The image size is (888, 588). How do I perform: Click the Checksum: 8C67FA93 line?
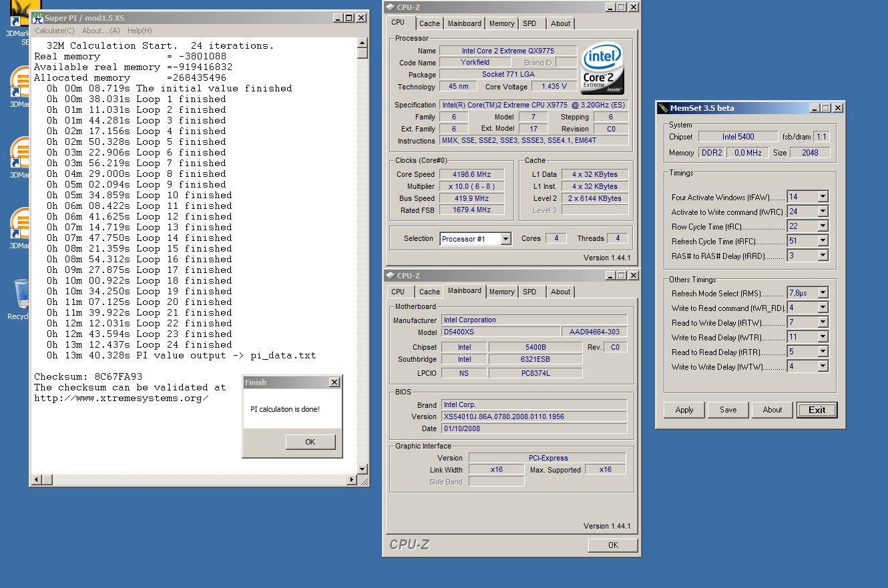88,376
